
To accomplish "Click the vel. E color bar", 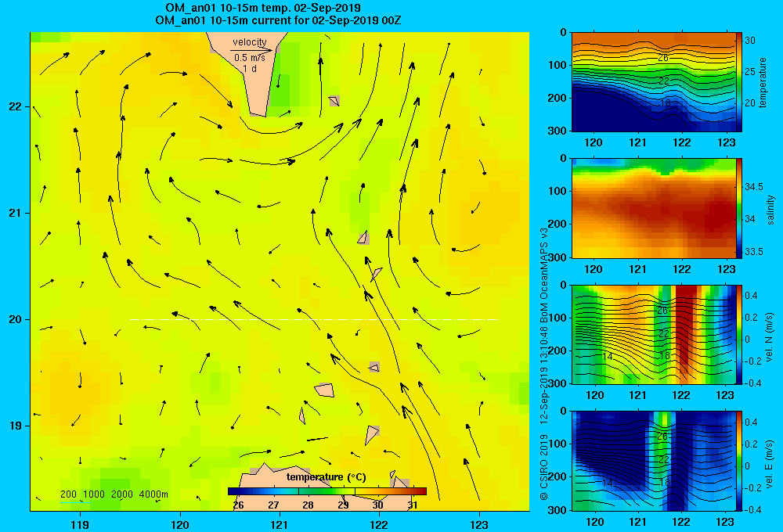I will coord(739,461).
